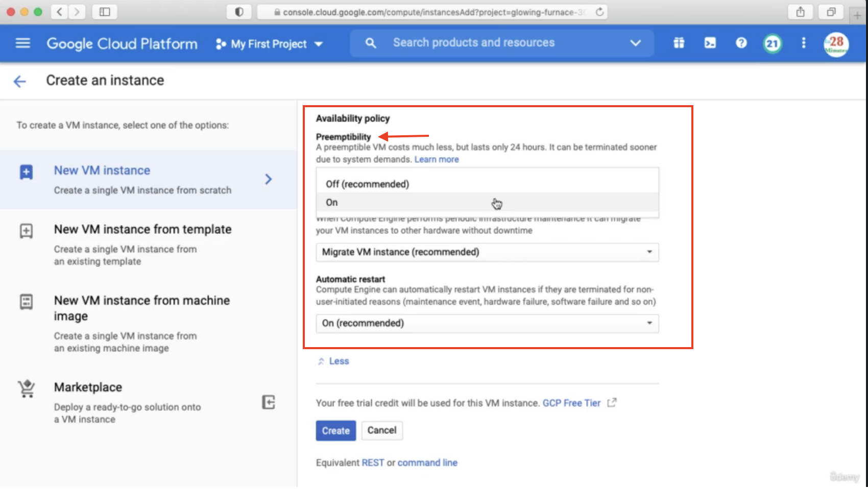Click the machine image icon
This screenshot has width=868, height=489.
point(26,302)
